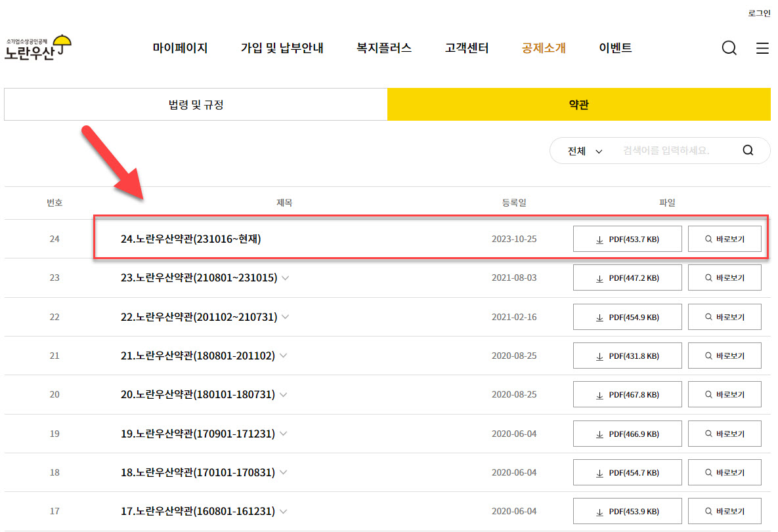The height and width of the screenshot is (532, 778).
Task: Click 바로보기 for row 23
Action: tap(724, 277)
